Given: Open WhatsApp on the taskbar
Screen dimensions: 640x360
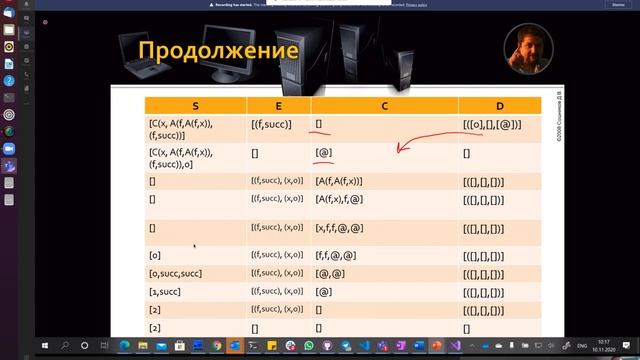Looking at the screenshot, I should 309,346.
